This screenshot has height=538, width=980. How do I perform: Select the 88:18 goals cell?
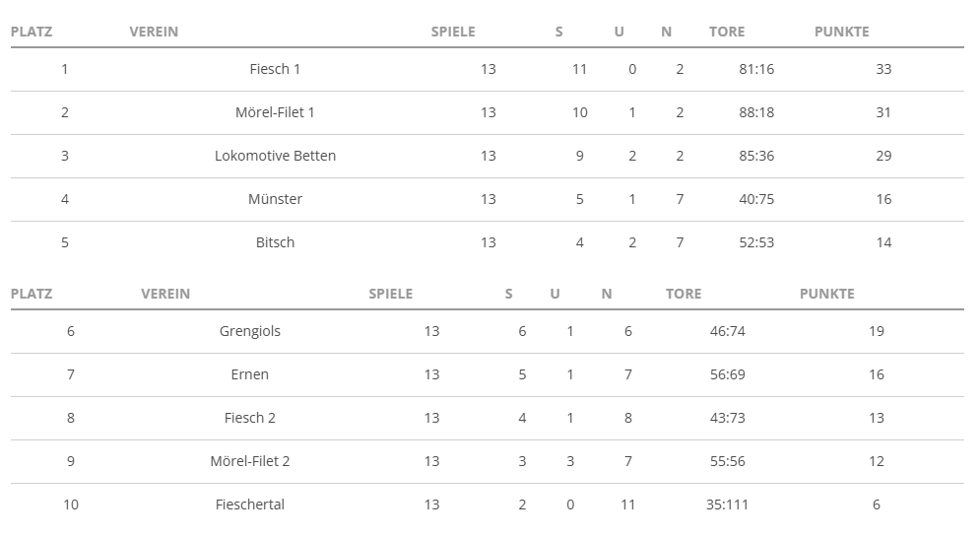(756, 112)
